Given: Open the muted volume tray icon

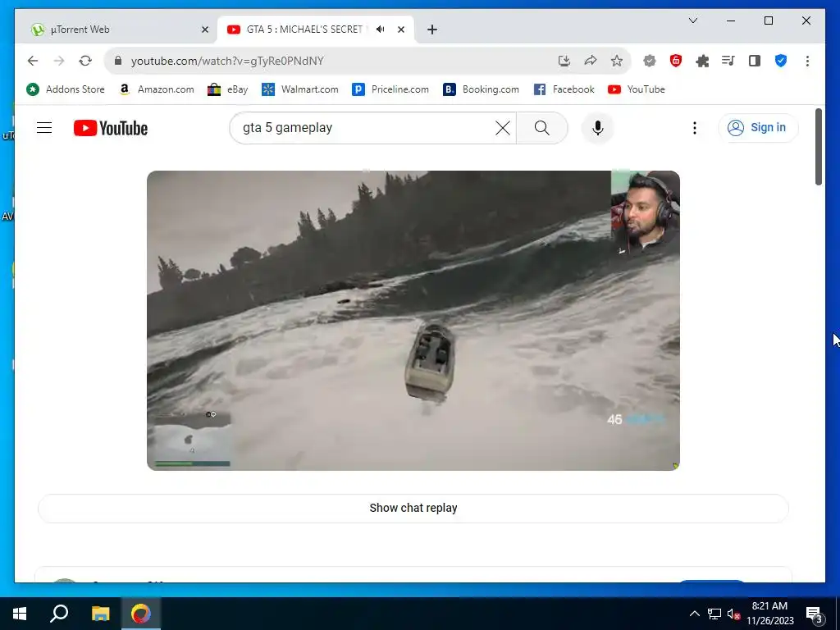Looking at the screenshot, I should (x=733, y=614).
